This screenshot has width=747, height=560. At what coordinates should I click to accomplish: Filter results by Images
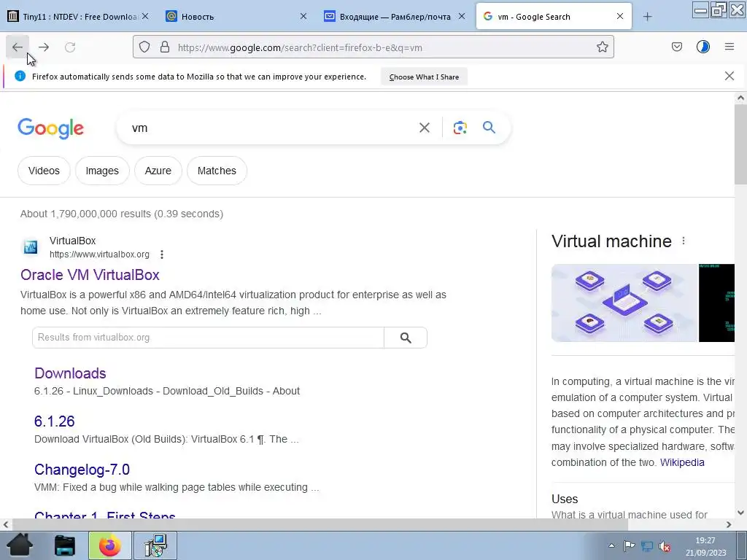click(102, 171)
